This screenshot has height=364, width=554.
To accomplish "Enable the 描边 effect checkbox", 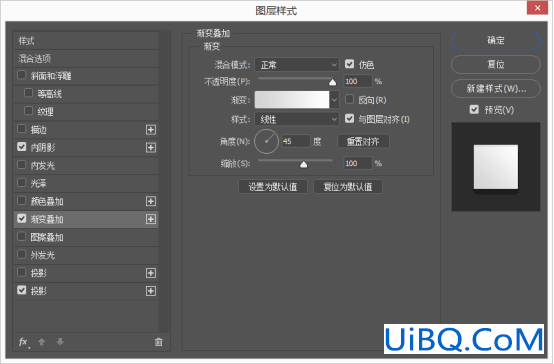I will point(22,129).
